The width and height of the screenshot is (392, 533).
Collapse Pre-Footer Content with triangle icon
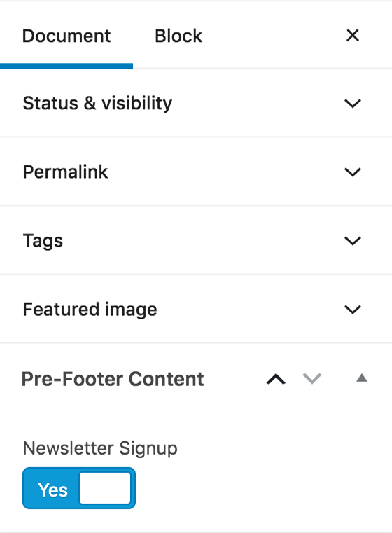(x=362, y=378)
